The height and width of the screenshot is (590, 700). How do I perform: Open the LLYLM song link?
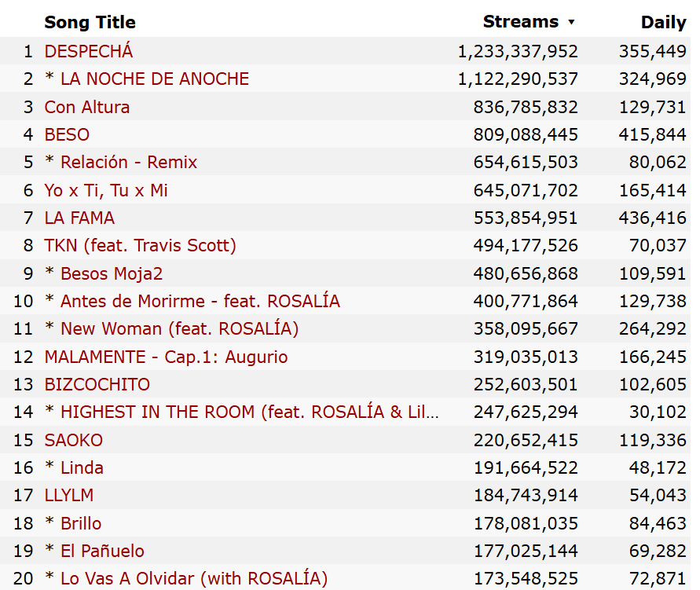[x=69, y=495]
